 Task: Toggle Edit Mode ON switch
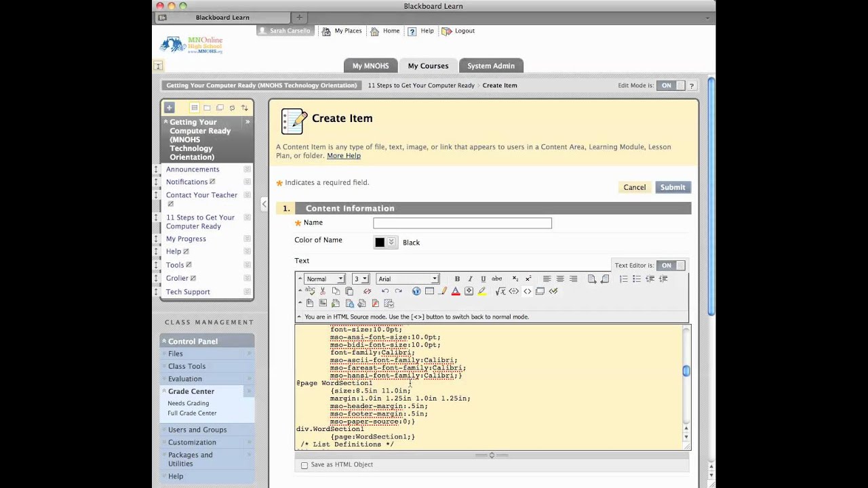pos(671,85)
